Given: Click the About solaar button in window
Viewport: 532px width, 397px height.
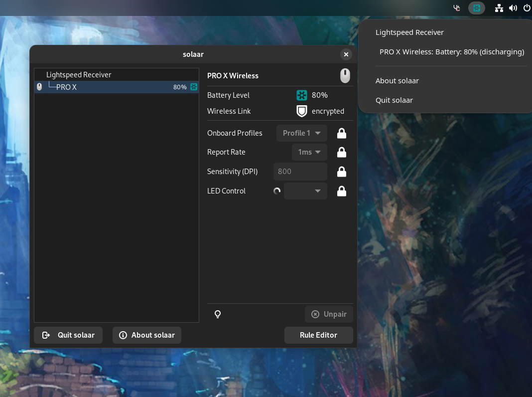Looking at the screenshot, I should (x=147, y=335).
